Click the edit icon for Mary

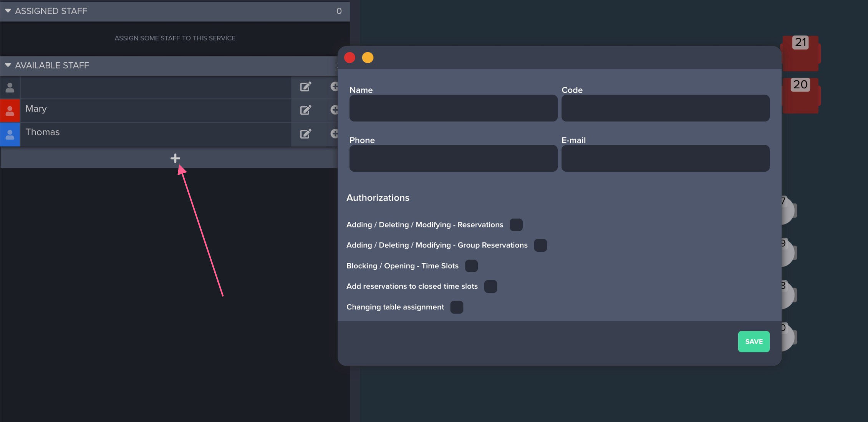pos(305,110)
